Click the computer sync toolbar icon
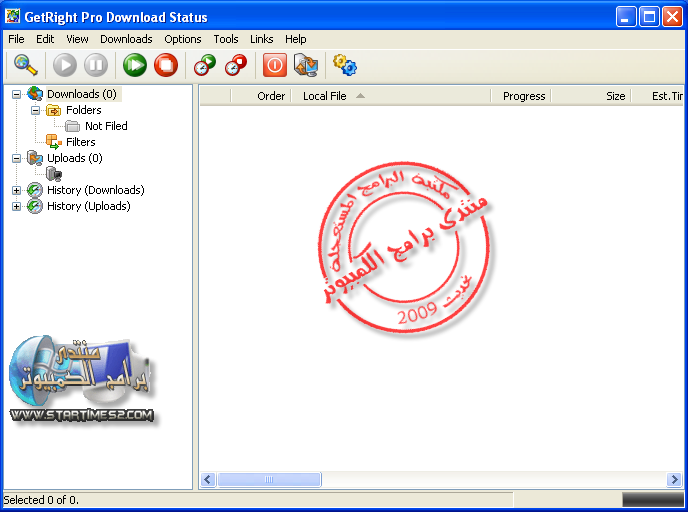The width and height of the screenshot is (688, 512). click(306, 65)
